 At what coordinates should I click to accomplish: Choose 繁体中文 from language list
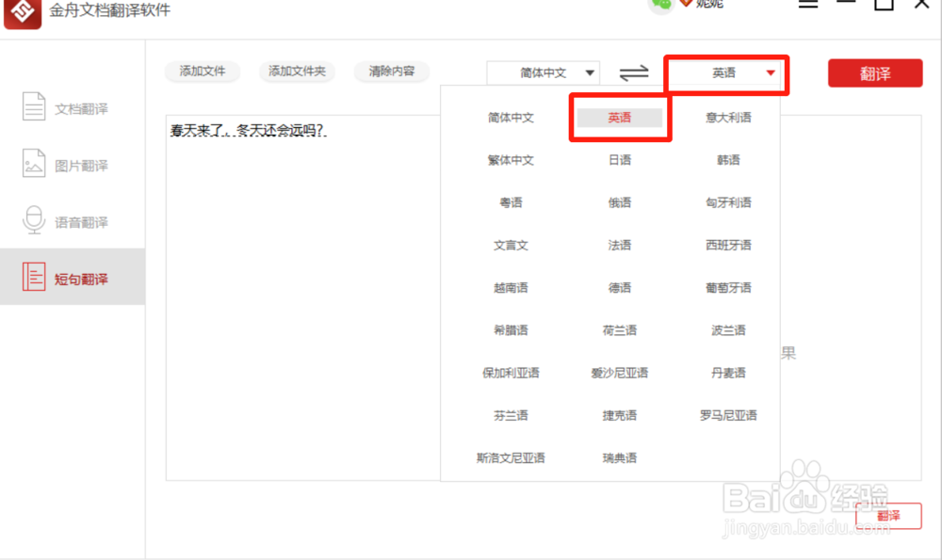pyautogui.click(x=511, y=160)
